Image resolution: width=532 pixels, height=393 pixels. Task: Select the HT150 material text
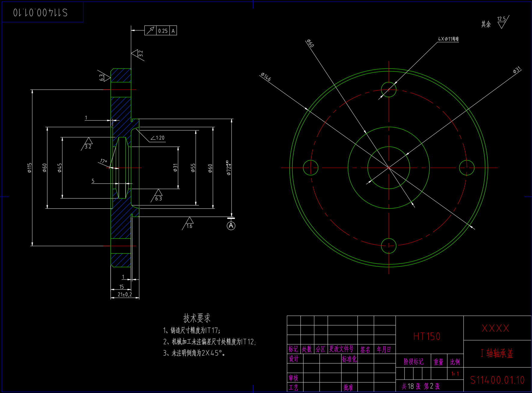(x=427, y=336)
